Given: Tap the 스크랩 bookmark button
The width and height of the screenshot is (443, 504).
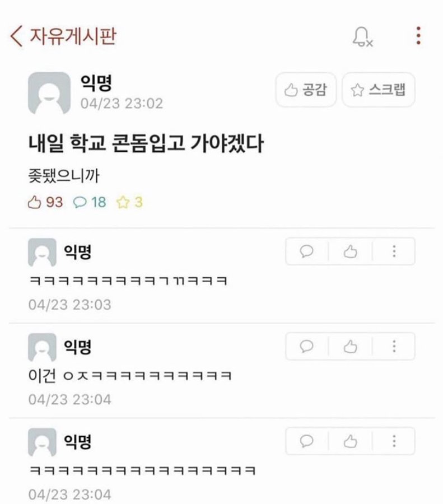Looking at the screenshot, I should 379,90.
